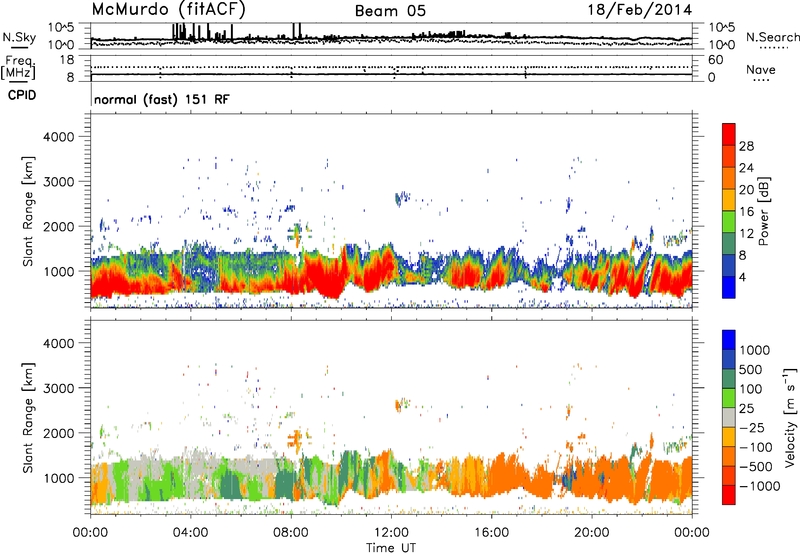Click the 12 label on Power colorbar

coord(746,234)
